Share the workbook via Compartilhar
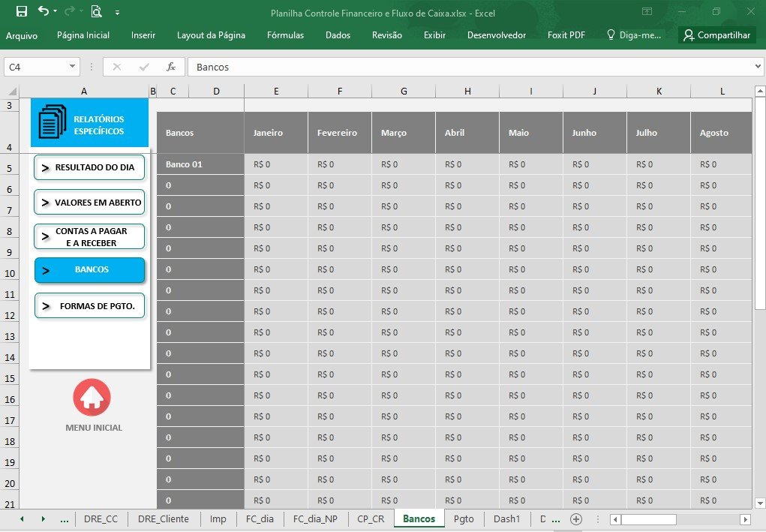The height and width of the screenshot is (532, 766). (717, 35)
